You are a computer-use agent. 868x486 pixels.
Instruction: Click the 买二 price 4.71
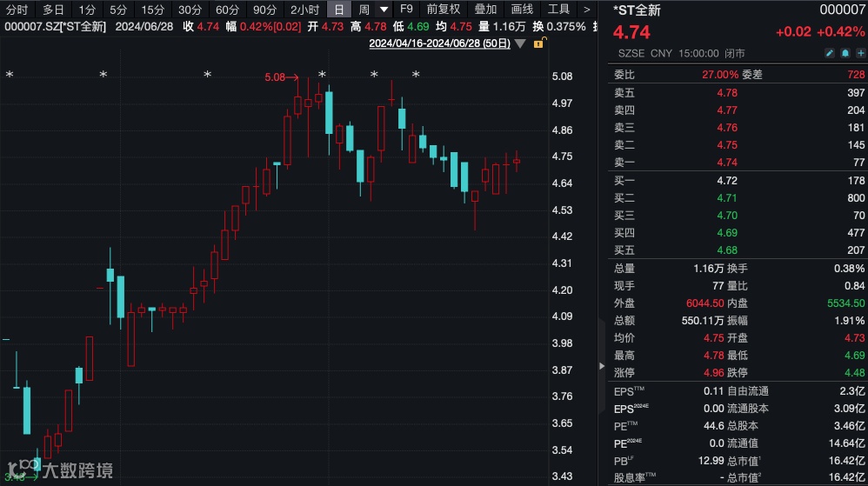tap(727, 198)
